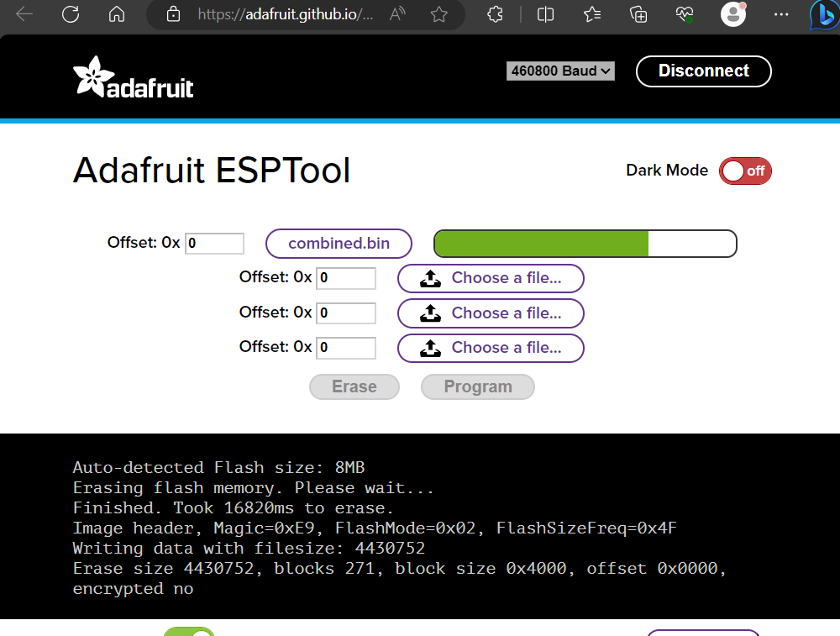Click 'Writing data with filesize: 4430752' log line
The image size is (840, 636).
tap(249, 549)
